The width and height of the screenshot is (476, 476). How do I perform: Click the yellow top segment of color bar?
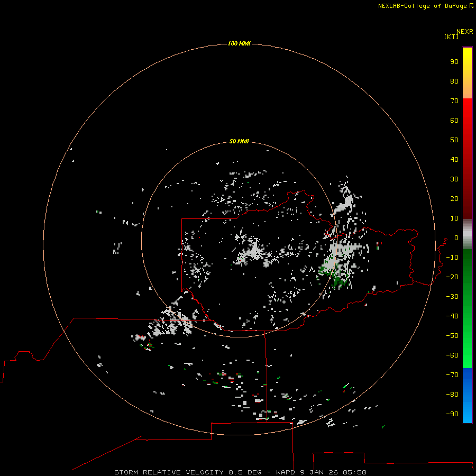pyautogui.click(x=467, y=73)
